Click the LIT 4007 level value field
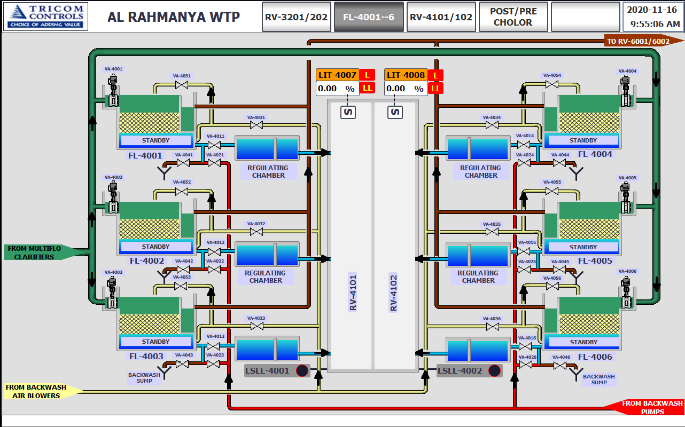This screenshot has width=685, height=427. tap(328, 89)
